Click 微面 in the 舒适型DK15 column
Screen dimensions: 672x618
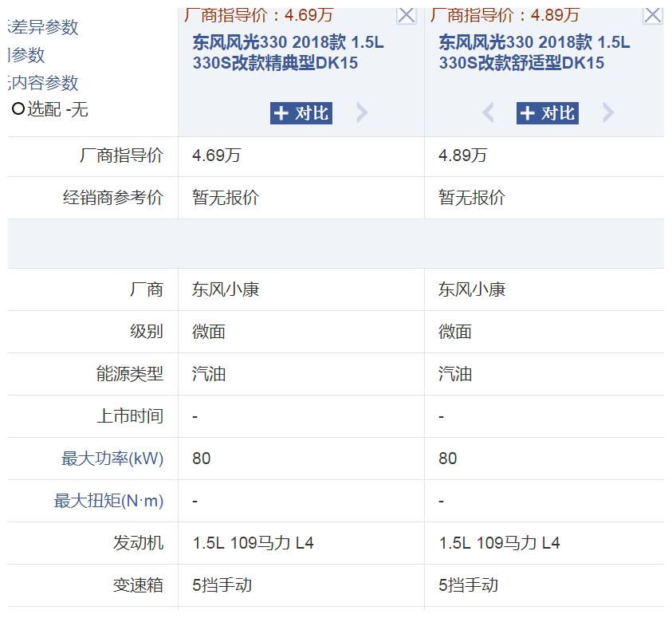pos(455,332)
